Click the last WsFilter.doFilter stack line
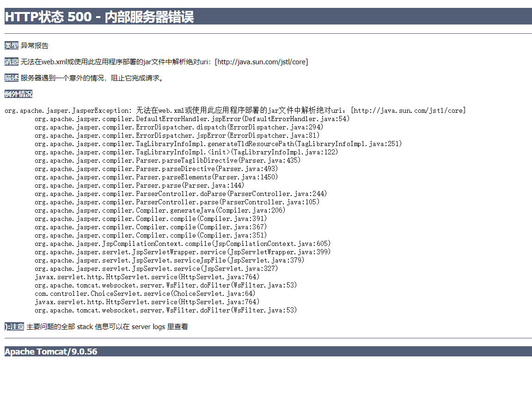Screen dimensions: 532x398 click(165, 310)
